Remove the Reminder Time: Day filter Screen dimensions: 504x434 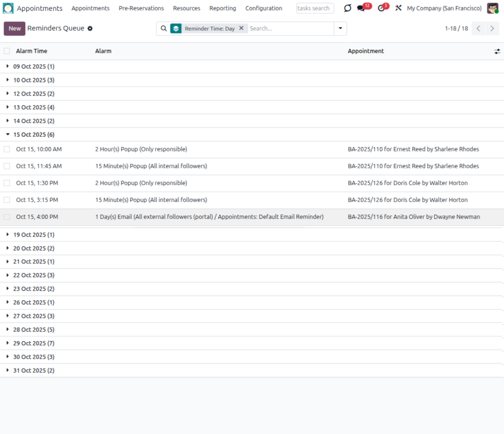click(x=241, y=28)
